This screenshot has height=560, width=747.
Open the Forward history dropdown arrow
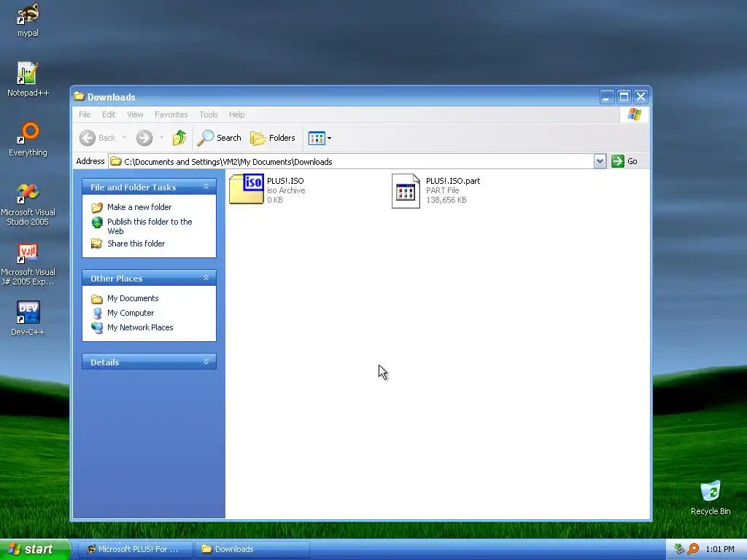(x=161, y=138)
